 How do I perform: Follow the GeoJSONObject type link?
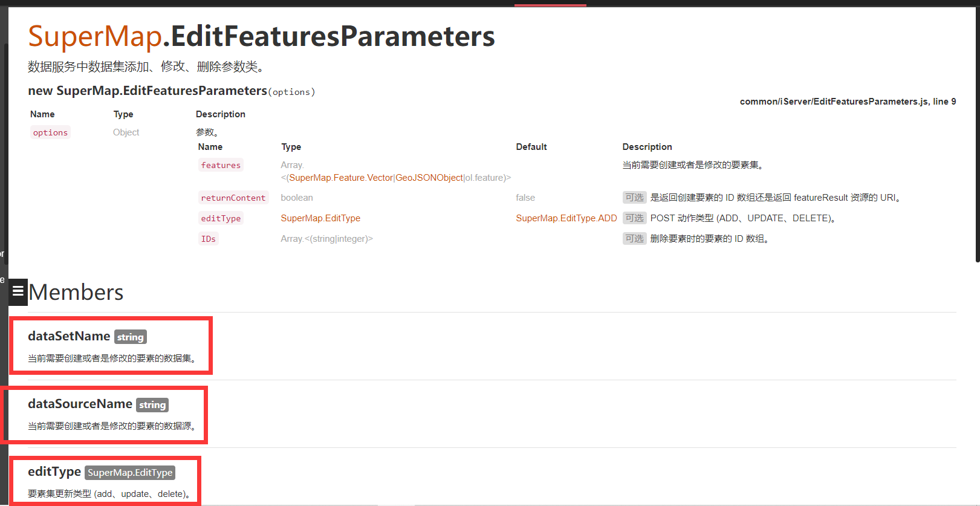point(429,178)
